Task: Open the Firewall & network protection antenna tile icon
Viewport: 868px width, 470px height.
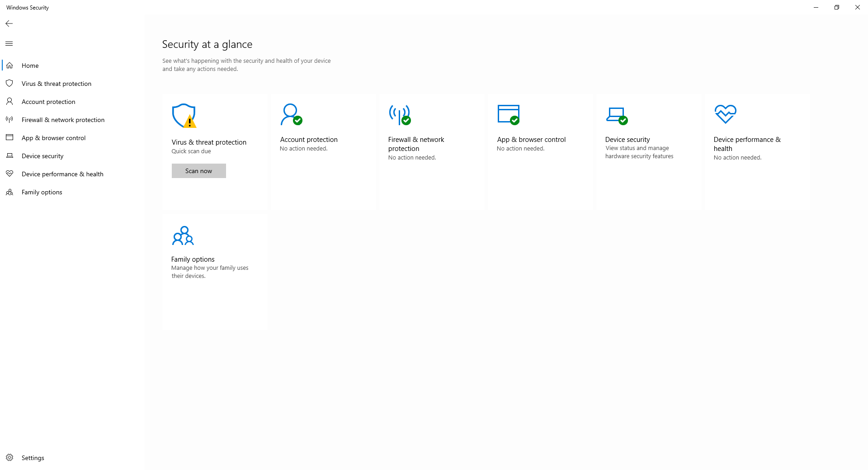Action: click(x=399, y=114)
